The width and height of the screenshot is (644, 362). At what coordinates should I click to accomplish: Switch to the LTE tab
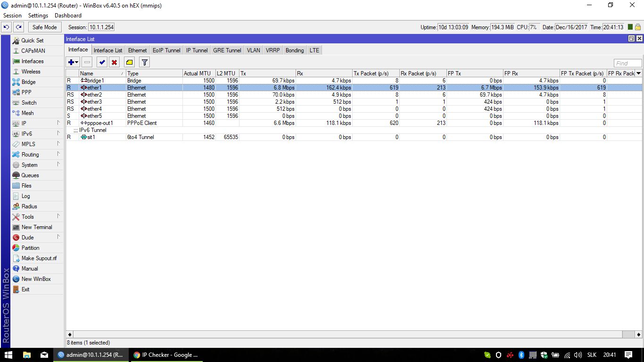314,50
